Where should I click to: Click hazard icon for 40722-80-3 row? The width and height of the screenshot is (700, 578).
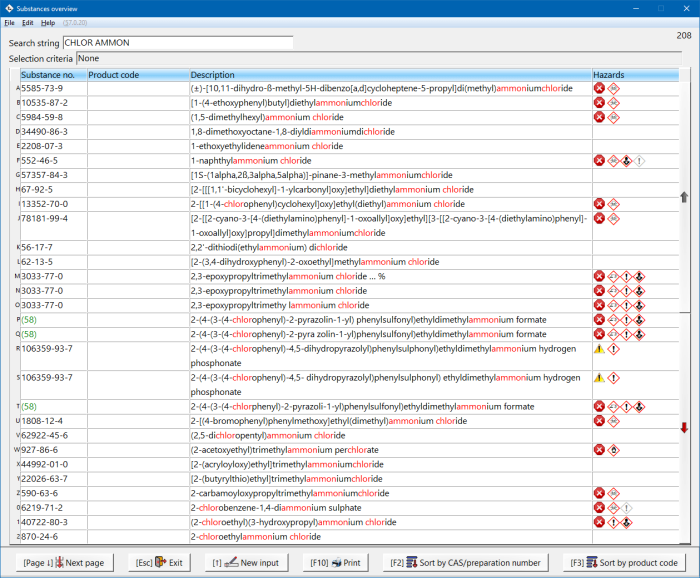599,522
